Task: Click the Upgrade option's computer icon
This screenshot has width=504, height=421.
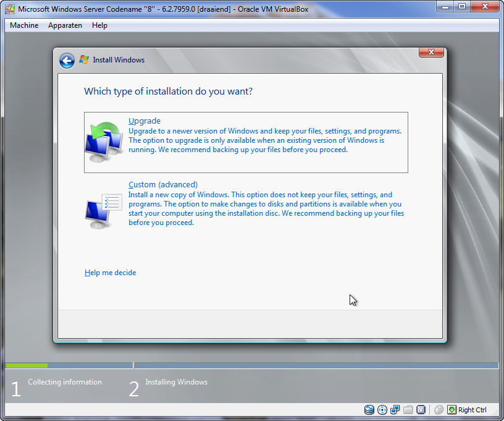Action: point(104,142)
